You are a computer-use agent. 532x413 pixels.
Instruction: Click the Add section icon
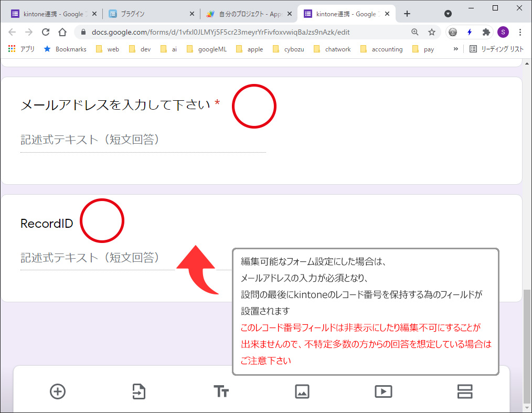(465, 391)
